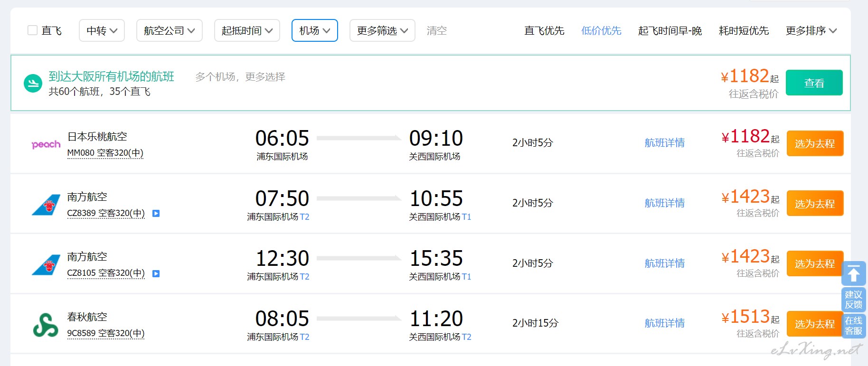Click blue play icon next to CZ8105
Screen dimensions: 868x366
(x=156, y=274)
